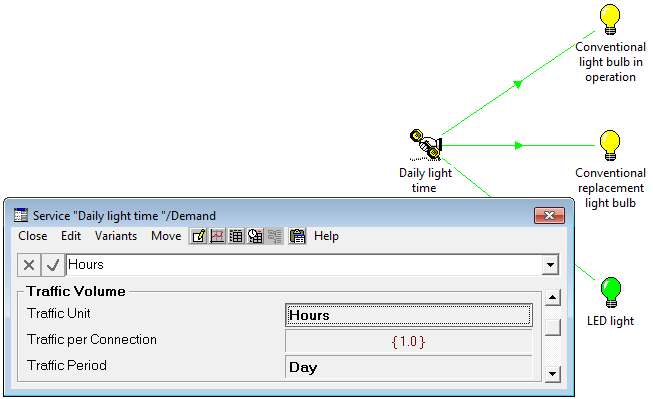Click the clock time-table icon
The image size is (653, 399).
(255, 236)
